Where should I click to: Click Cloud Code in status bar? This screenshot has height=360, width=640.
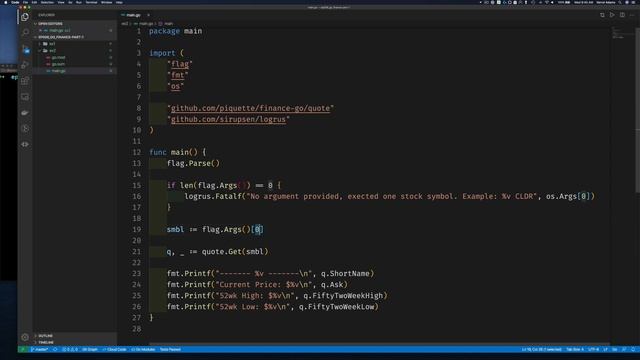tap(115, 349)
